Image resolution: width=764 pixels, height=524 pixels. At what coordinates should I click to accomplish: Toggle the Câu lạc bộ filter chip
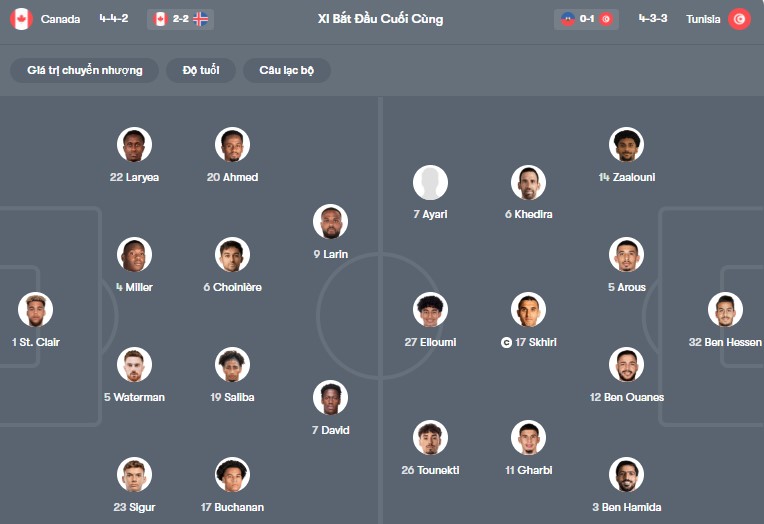point(287,70)
